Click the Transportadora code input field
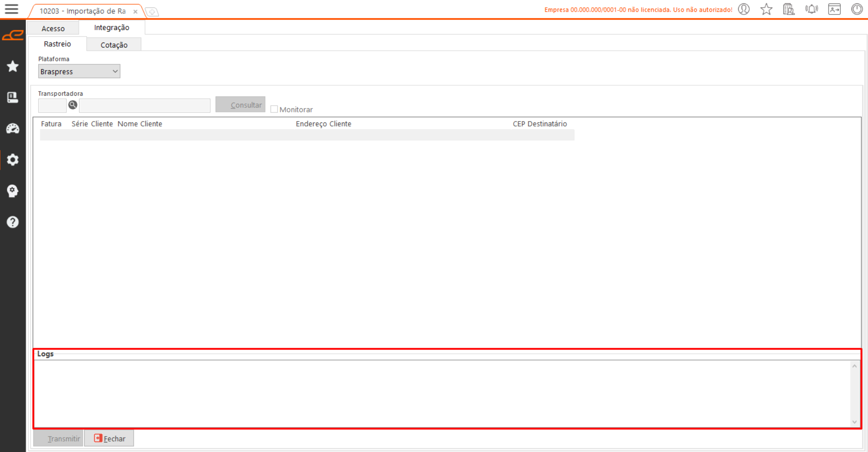The image size is (868, 452). point(52,106)
